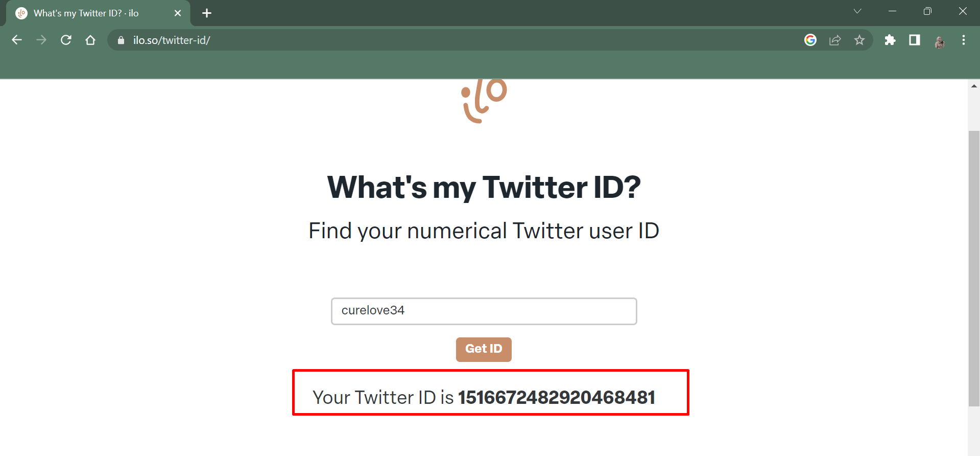Screen dimensions: 980x456
Task: Bookmark this page with the star
Action: click(x=859, y=40)
